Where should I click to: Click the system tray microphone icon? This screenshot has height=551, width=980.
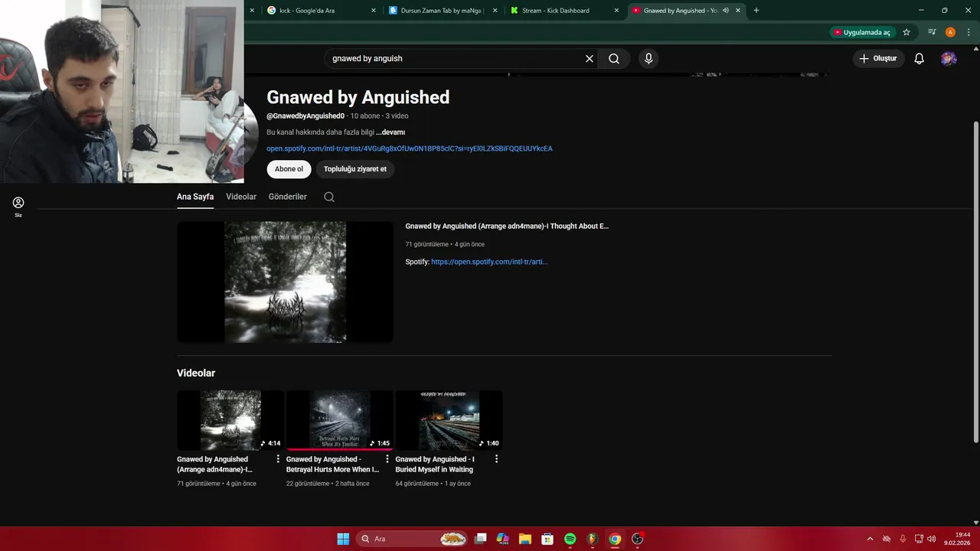(x=903, y=539)
